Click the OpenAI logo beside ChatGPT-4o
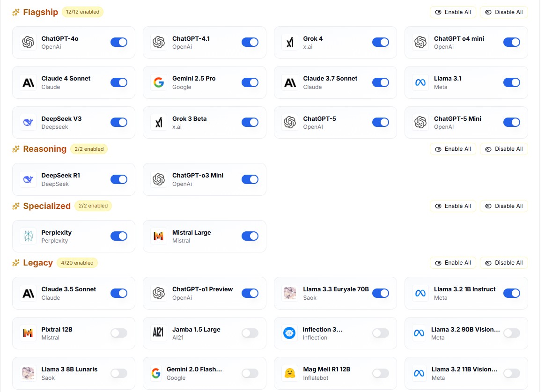 pyautogui.click(x=28, y=43)
